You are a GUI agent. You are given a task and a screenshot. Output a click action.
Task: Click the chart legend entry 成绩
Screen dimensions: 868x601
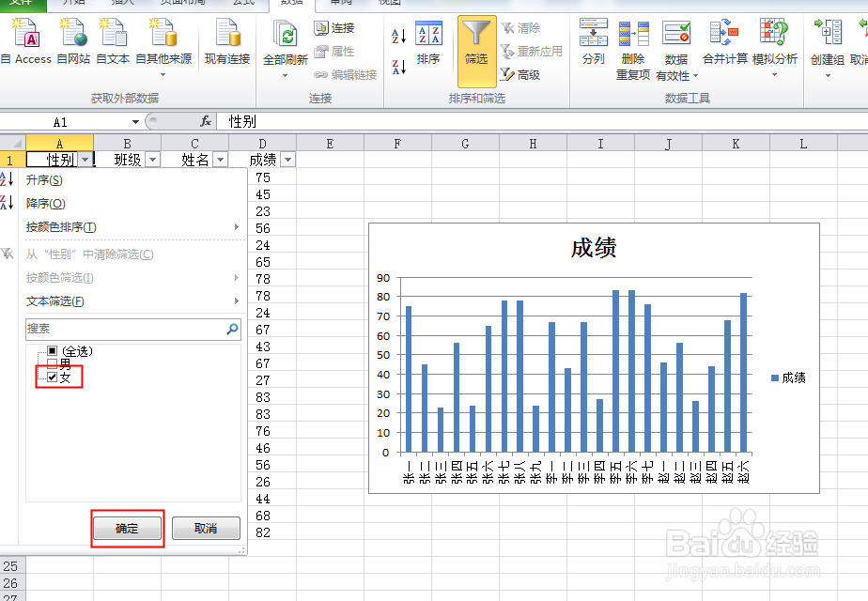point(788,378)
